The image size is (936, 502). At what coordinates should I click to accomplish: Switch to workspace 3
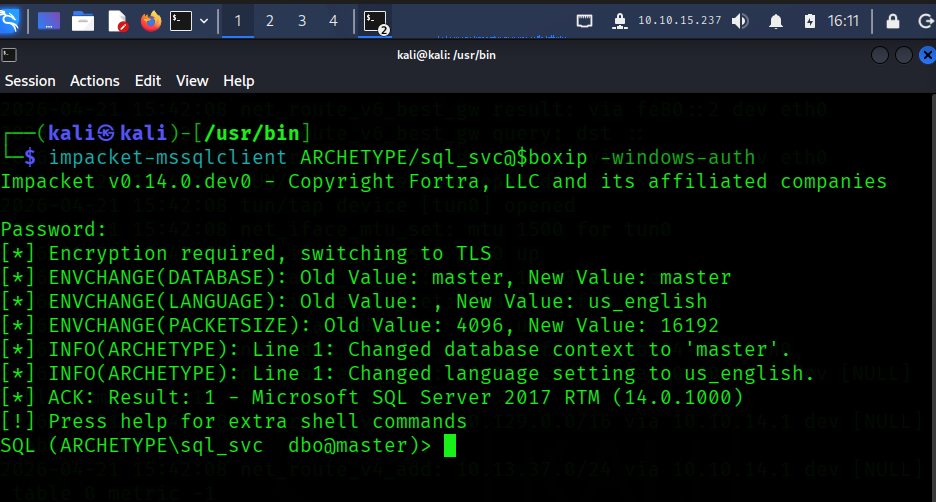[x=302, y=21]
